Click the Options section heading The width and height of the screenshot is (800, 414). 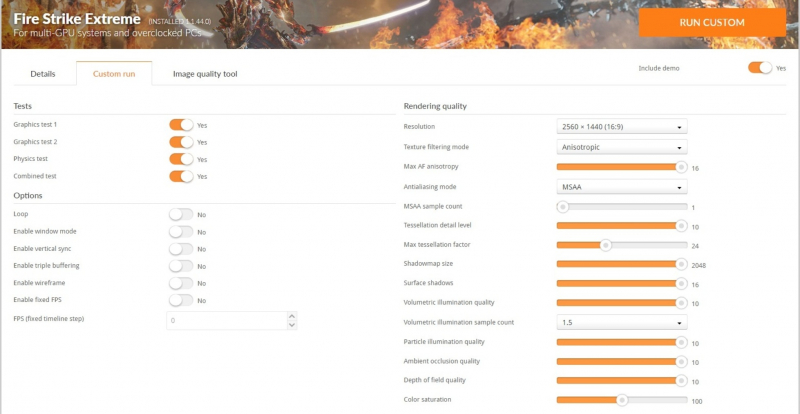(28, 196)
